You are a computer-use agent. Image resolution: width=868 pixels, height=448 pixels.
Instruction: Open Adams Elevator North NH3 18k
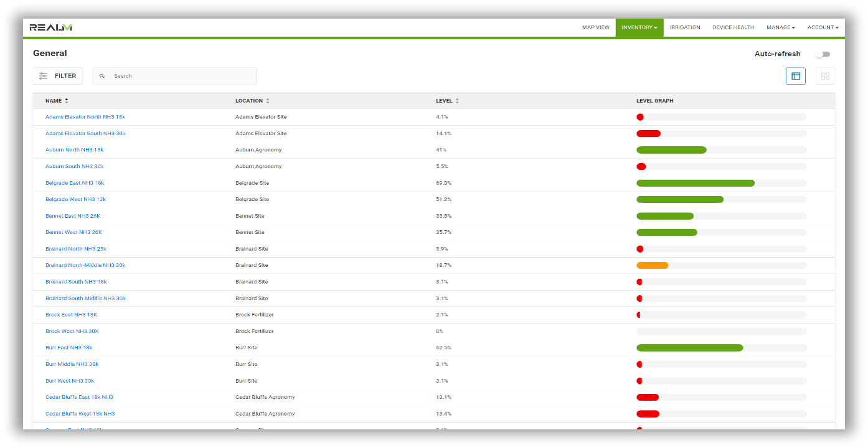click(85, 117)
